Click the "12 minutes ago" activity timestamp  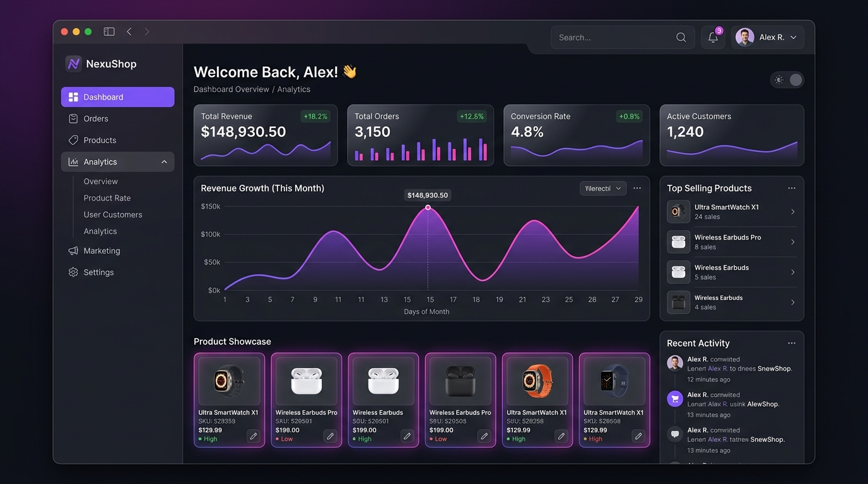pyautogui.click(x=709, y=380)
